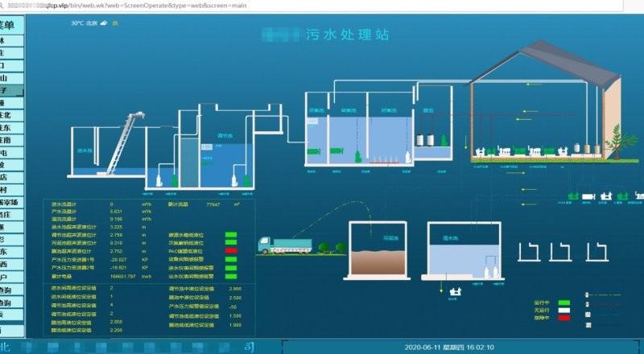Open the sidebar item ending in 电
Screen dimensions: 644x354
12,153
